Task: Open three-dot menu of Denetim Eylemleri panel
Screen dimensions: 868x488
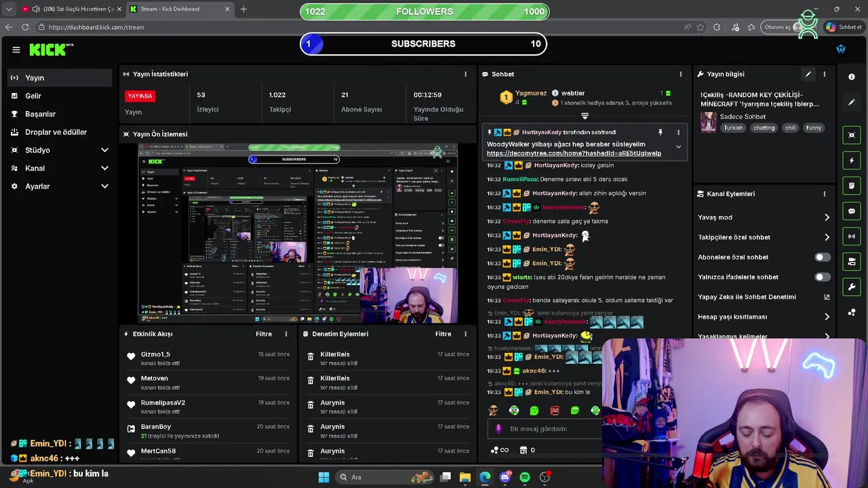Action: pos(465,334)
